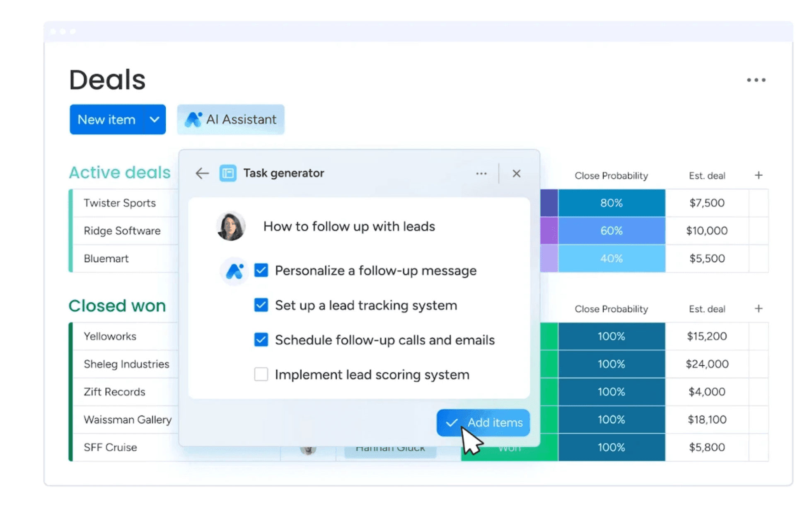Viewport: 812px width, 510px height.
Task: Collapse the Closed won group
Action: (x=117, y=306)
